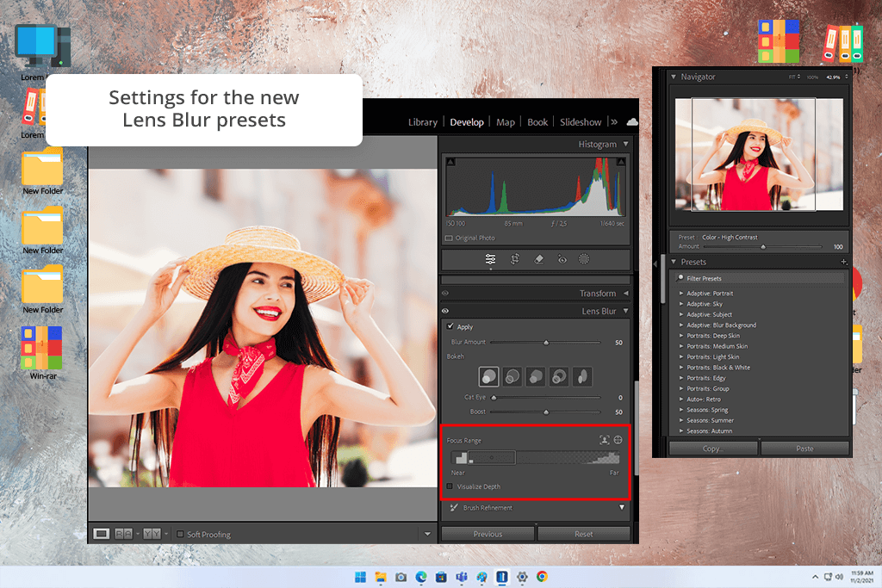Viewport: 882px width, 588px height.
Task: Switch to the Slideshow module
Action: pyautogui.click(x=581, y=122)
